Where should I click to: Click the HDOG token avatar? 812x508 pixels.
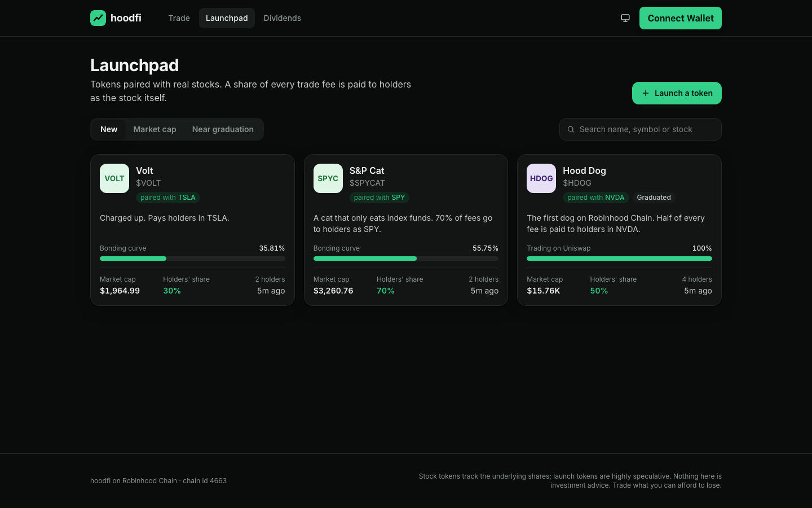(541, 178)
